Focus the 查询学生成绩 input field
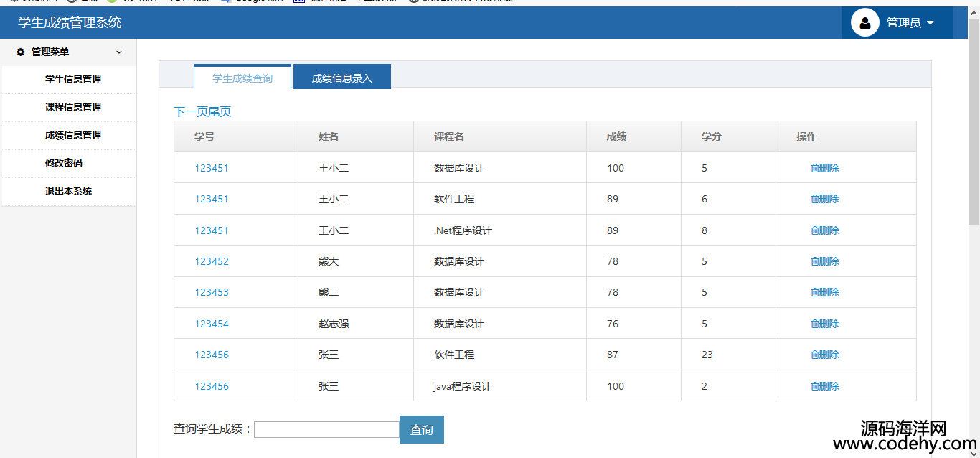Screen dimensions: 980x458 [326, 429]
